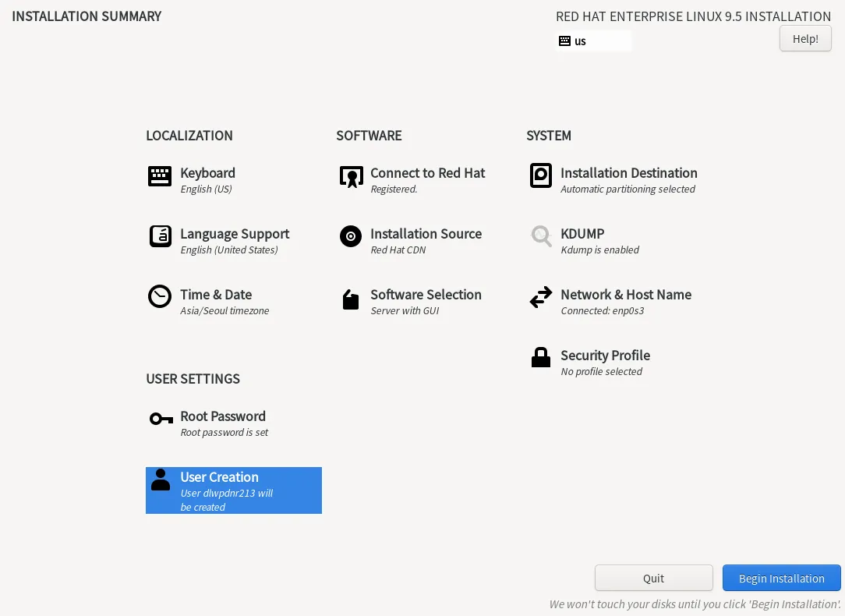
Task: Switch the us keyboard layout indicator
Action: pyautogui.click(x=592, y=41)
